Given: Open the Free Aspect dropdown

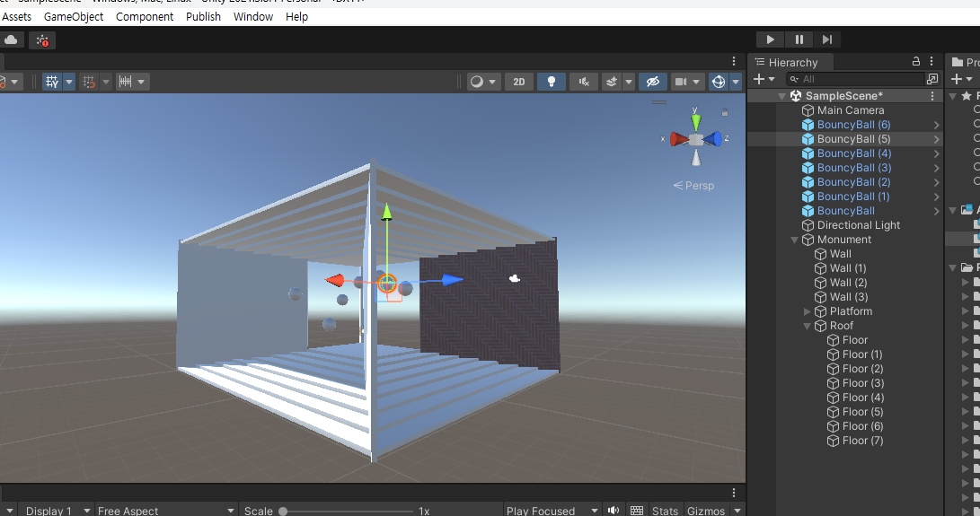Looking at the screenshot, I should pos(165,511).
